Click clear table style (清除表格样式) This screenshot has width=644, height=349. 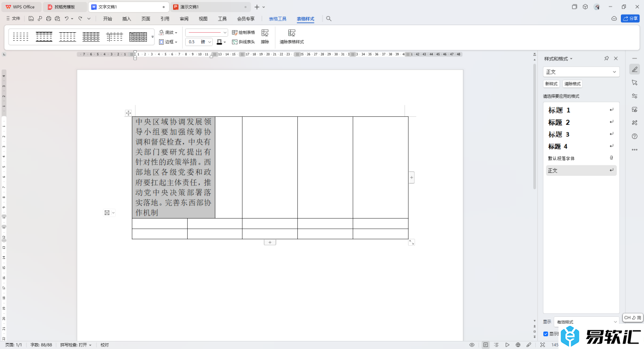292,36
